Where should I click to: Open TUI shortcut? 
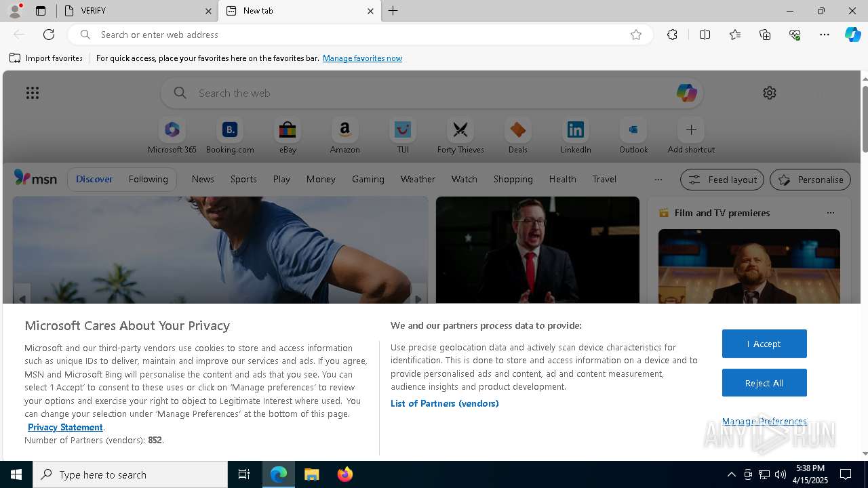403,136
